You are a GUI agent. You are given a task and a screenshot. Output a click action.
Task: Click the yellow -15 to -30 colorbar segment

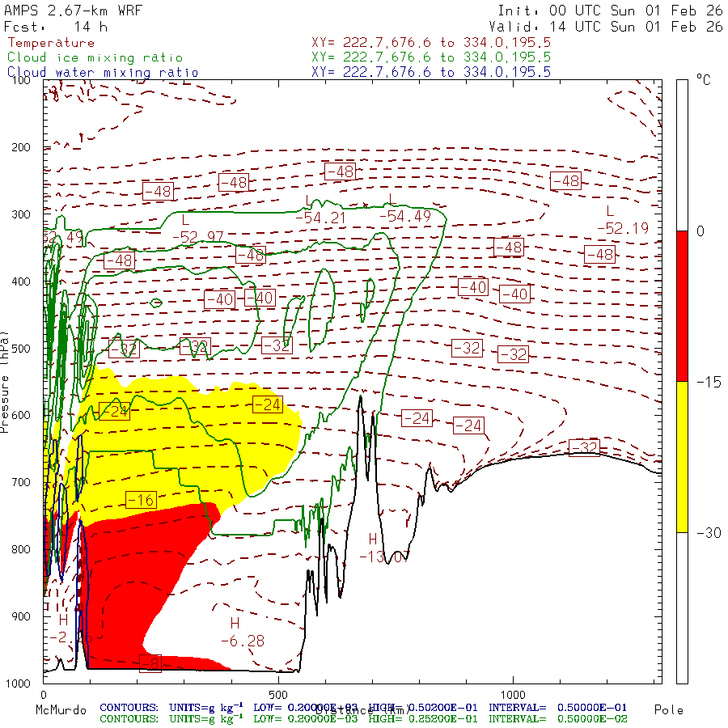tap(682, 457)
